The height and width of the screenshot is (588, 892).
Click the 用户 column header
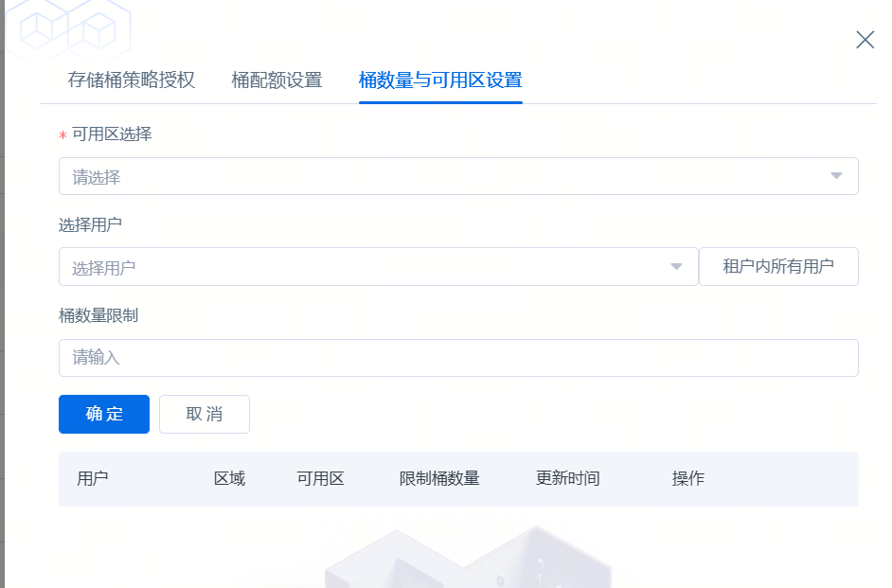[93, 479]
